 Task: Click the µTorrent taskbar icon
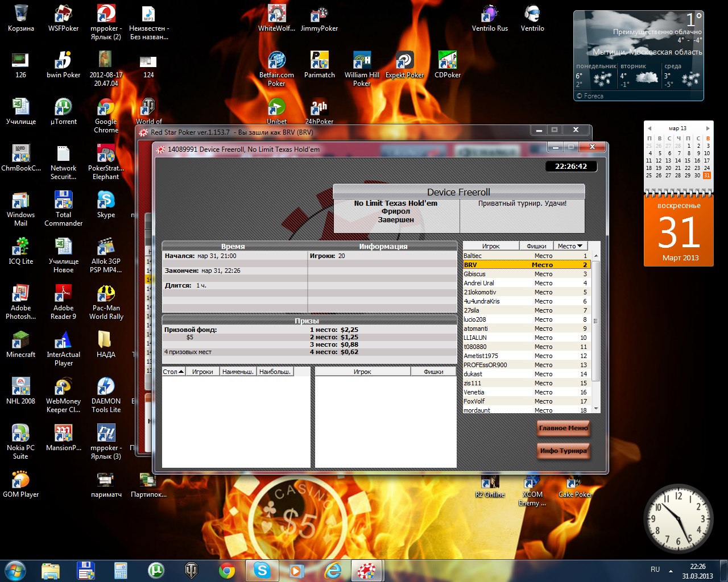(x=156, y=570)
